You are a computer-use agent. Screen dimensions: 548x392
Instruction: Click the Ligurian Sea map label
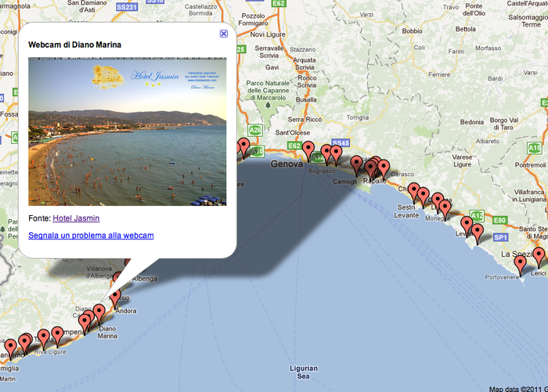point(302,372)
